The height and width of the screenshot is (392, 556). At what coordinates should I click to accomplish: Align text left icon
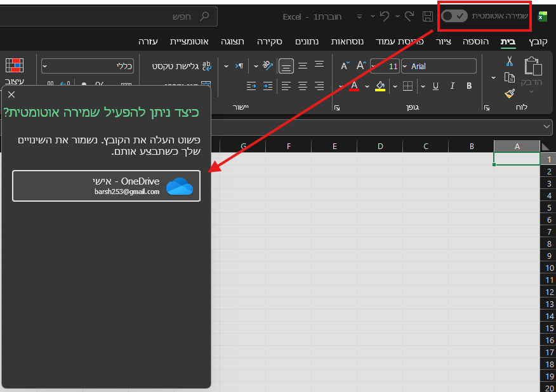286,86
